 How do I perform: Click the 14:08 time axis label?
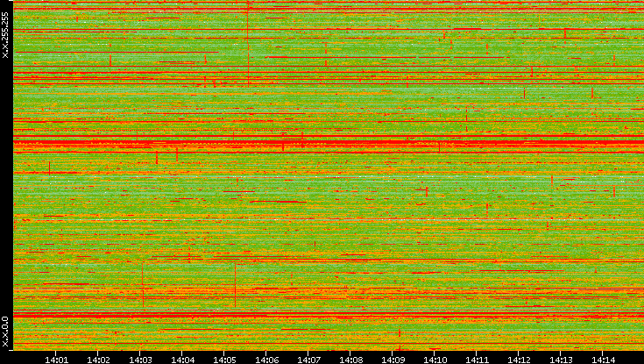point(350,360)
